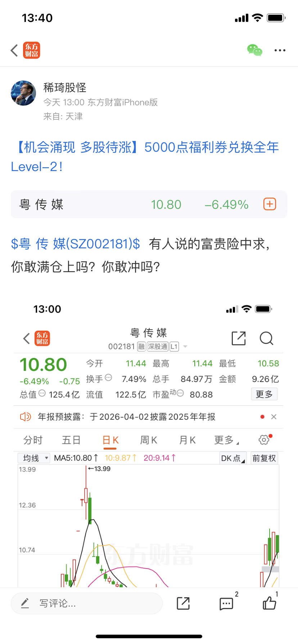Tap the current price 10.80 in quote header
Image resolution: width=298 pixels, height=644 pixels.
point(43,365)
